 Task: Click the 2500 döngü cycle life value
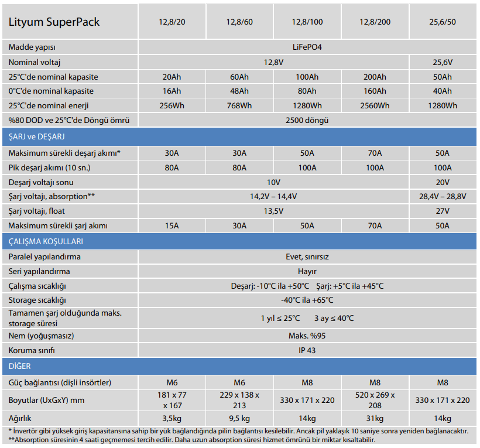pyautogui.click(x=307, y=120)
